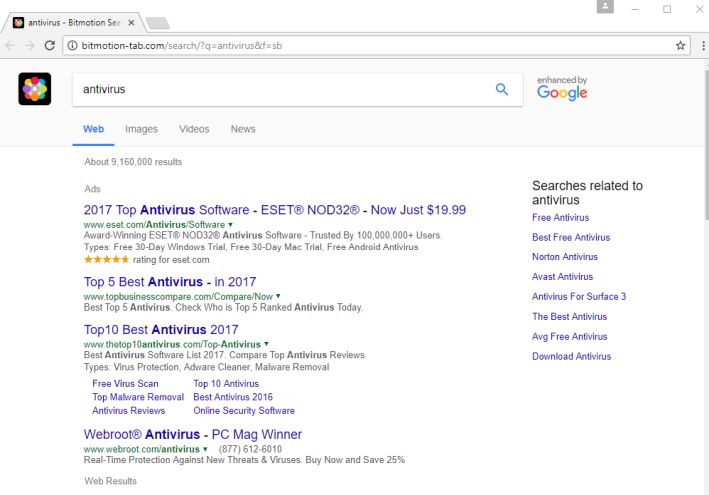This screenshot has height=495, width=709.
Task: Click the Free Virus Scan sitelink
Action: click(x=125, y=383)
